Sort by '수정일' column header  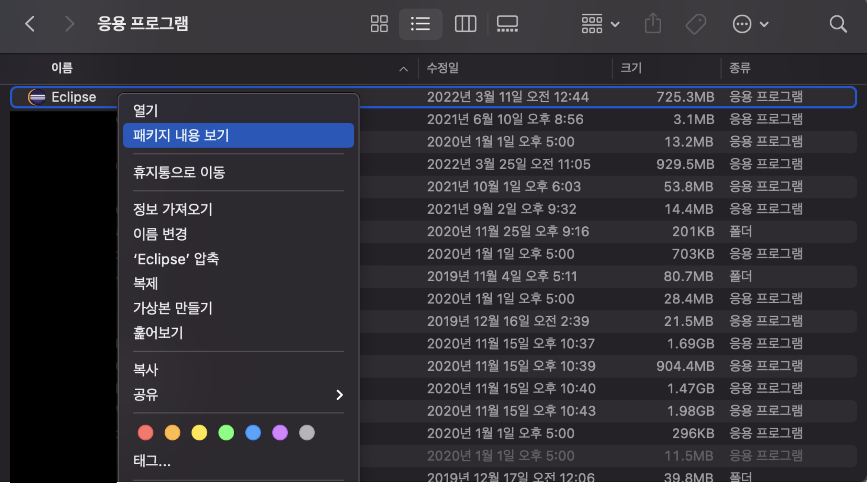coord(443,68)
